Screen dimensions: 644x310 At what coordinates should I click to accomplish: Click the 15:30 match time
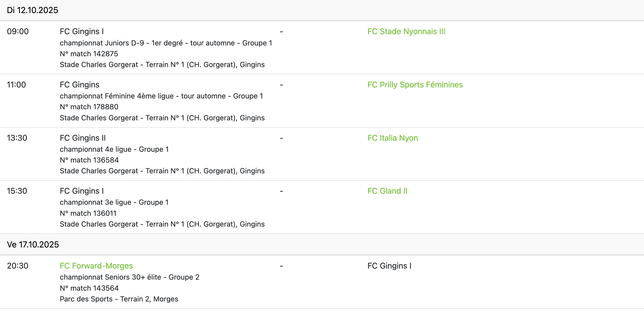[17, 191]
